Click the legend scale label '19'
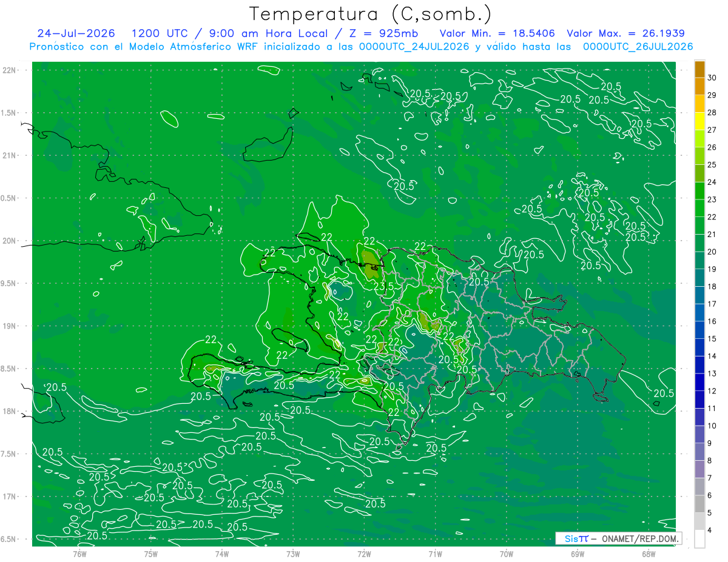The height and width of the screenshot is (562, 728). pos(712,269)
